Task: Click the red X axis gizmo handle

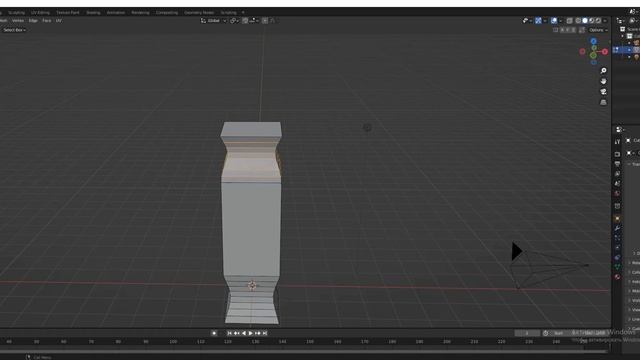Action: pos(605,52)
